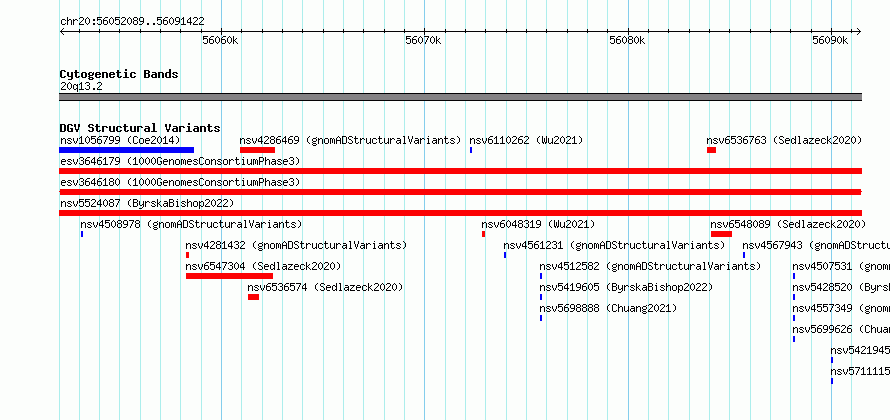Viewport: 890px width, 420px height.
Task: Click the red nsv4286469 variant bar
Action: [257, 150]
